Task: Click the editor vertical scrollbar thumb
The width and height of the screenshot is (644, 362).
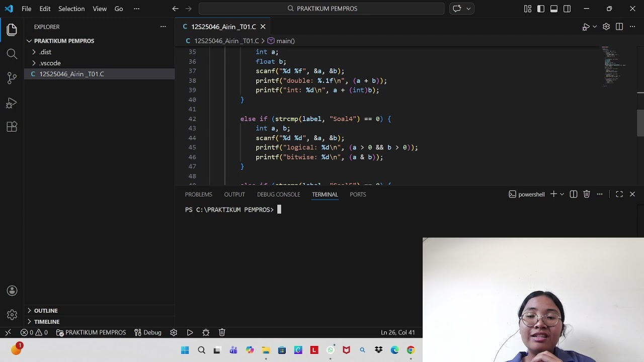Action: coord(640,123)
